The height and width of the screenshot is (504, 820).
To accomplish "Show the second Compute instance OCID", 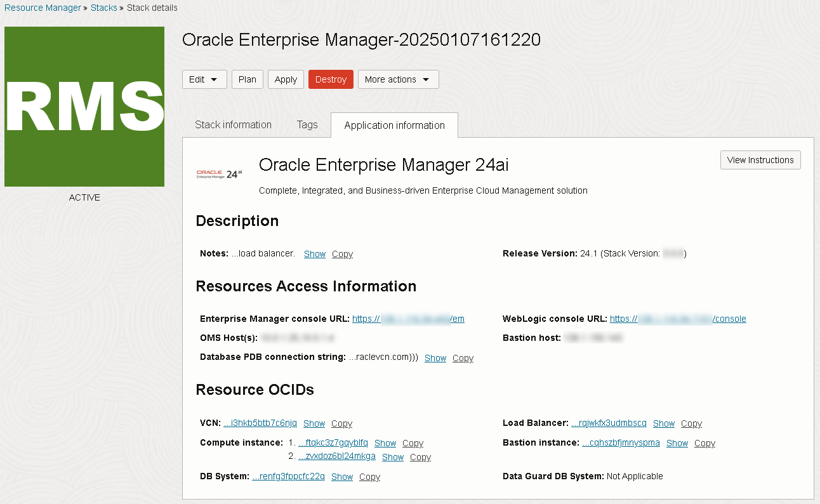I will pyautogui.click(x=393, y=457).
